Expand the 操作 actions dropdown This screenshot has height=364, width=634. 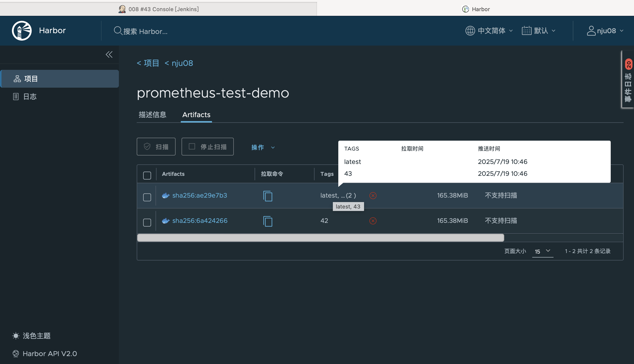263,147
